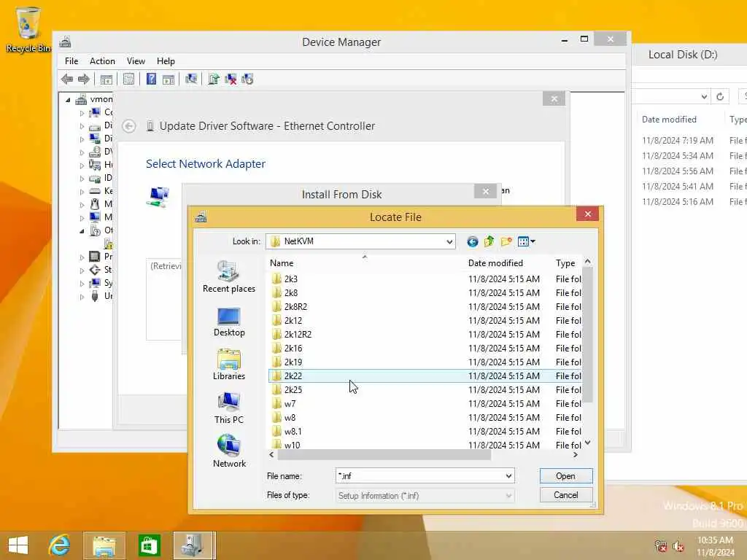The width and height of the screenshot is (747, 560).
Task: Create a new folder in Locate File
Action: coord(506,242)
